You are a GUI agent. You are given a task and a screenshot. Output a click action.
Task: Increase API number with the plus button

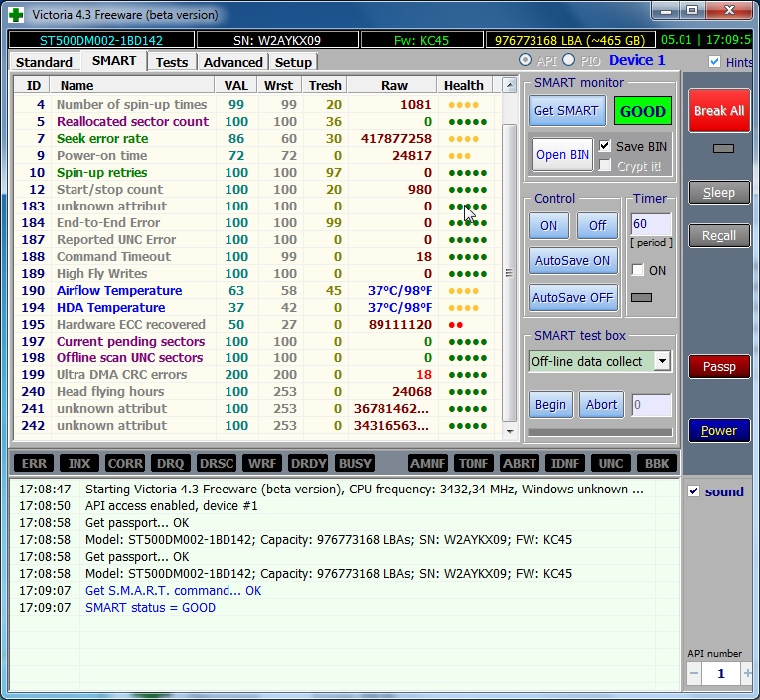click(747, 673)
